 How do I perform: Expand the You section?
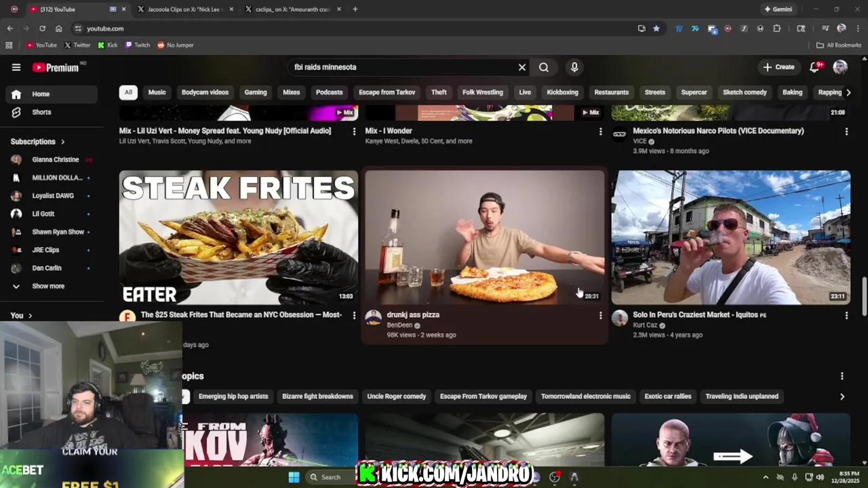(x=21, y=315)
